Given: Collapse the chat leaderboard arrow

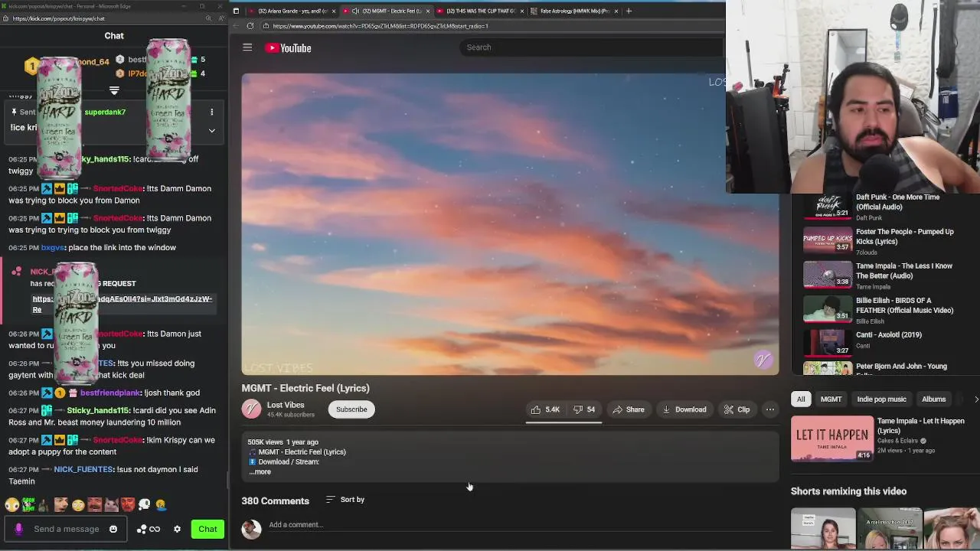Looking at the screenshot, I should click(114, 90).
